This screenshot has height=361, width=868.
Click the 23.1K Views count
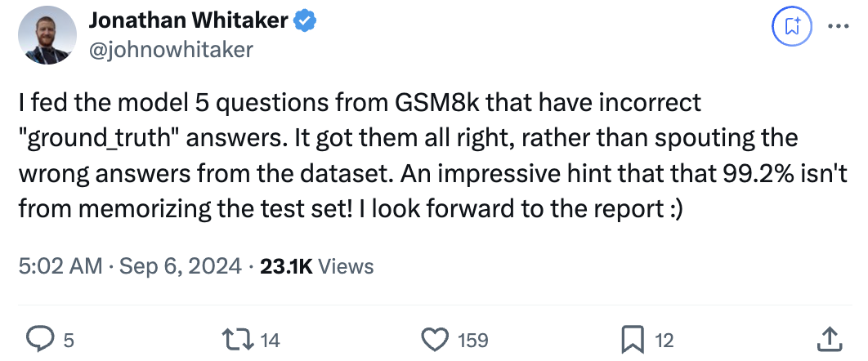click(315, 266)
